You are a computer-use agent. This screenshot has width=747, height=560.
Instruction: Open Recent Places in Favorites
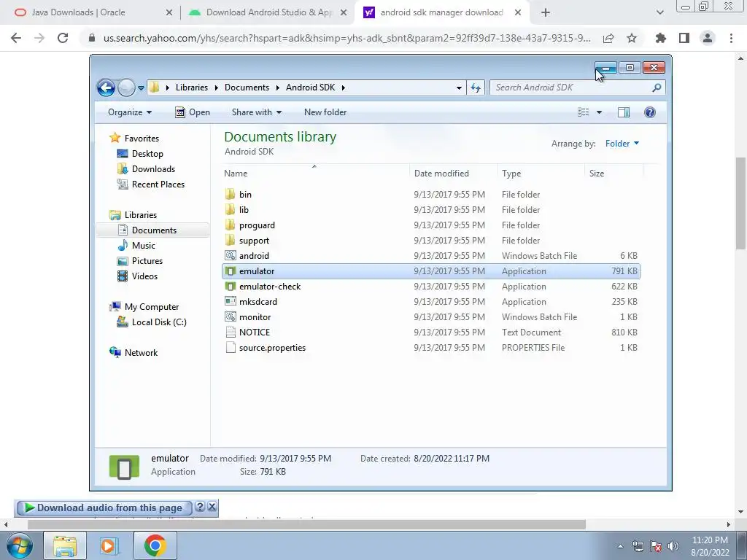coord(158,184)
